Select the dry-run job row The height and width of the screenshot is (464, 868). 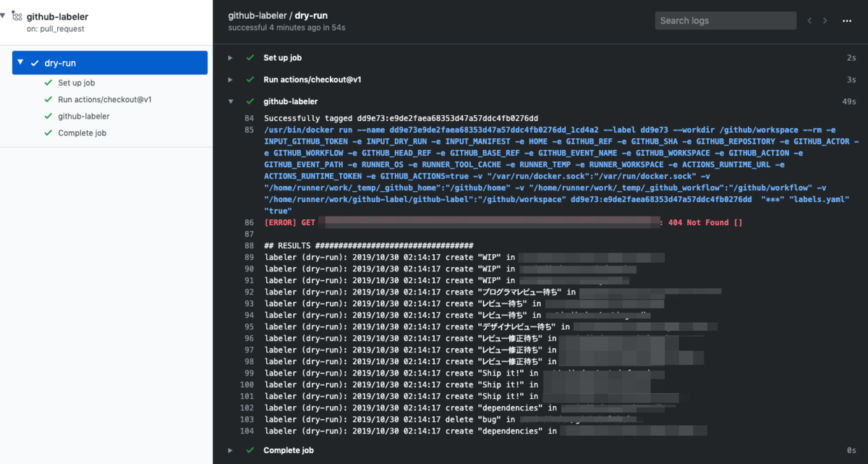coord(110,63)
